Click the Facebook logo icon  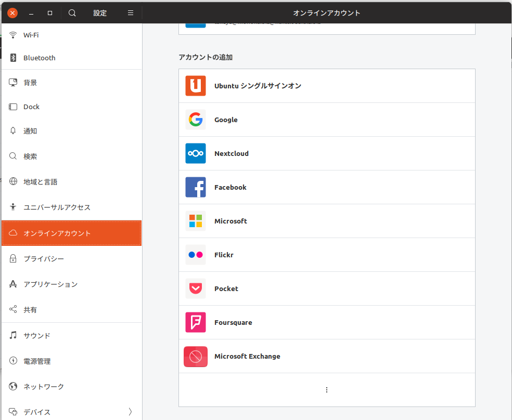click(x=196, y=187)
